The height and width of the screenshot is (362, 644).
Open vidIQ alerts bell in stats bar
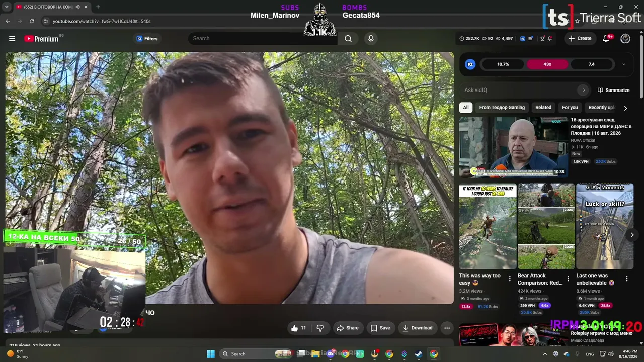550,39
